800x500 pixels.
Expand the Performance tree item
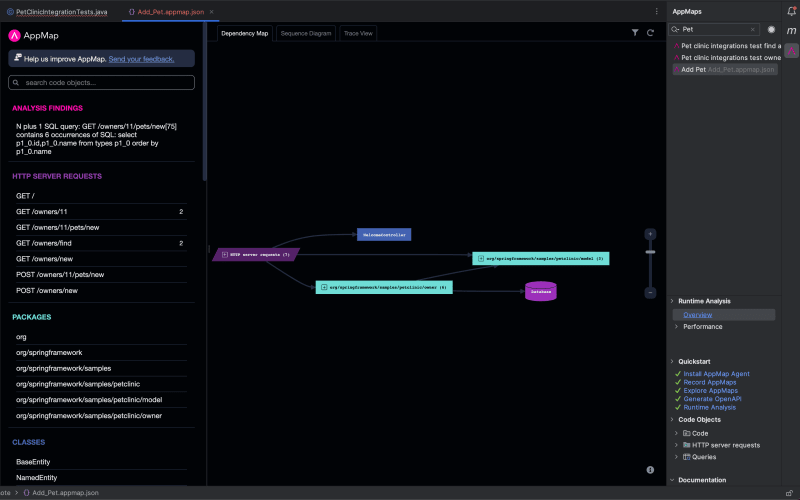click(677, 327)
